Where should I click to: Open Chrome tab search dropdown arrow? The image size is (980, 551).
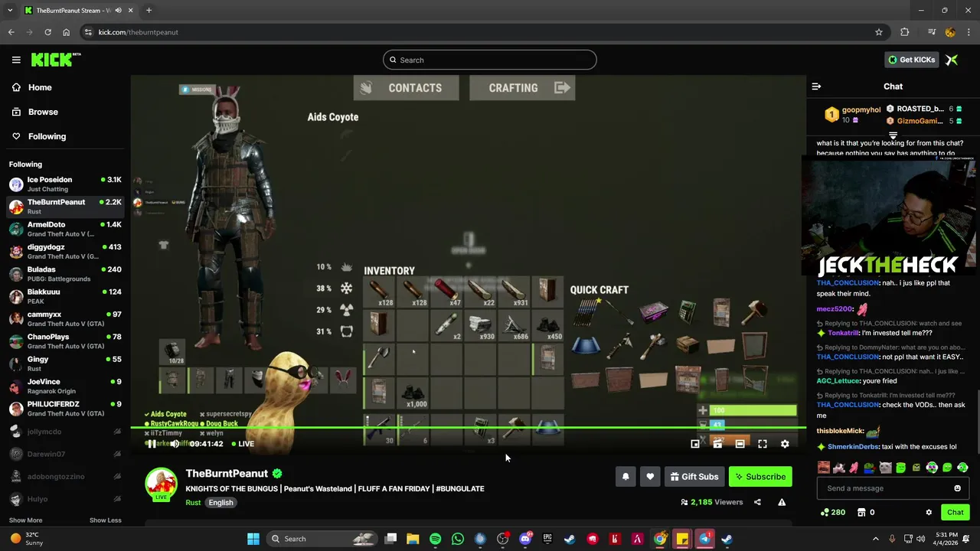pos(10,11)
